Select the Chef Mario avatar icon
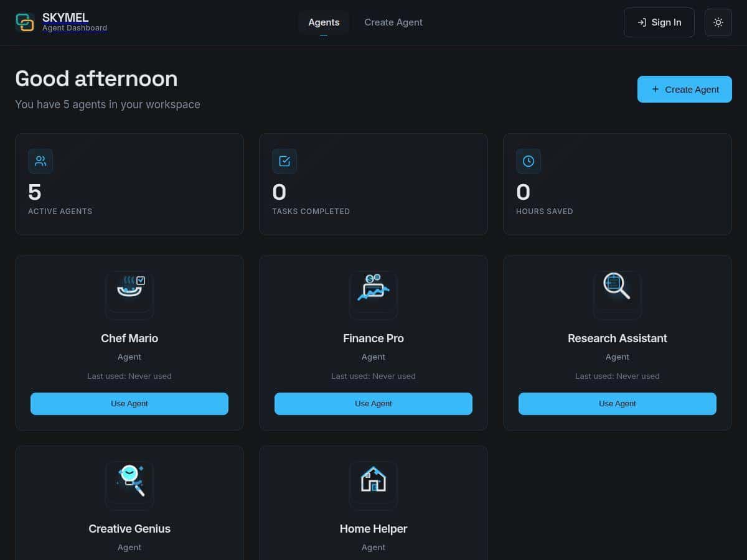Image resolution: width=747 pixels, height=560 pixels. [x=129, y=295]
